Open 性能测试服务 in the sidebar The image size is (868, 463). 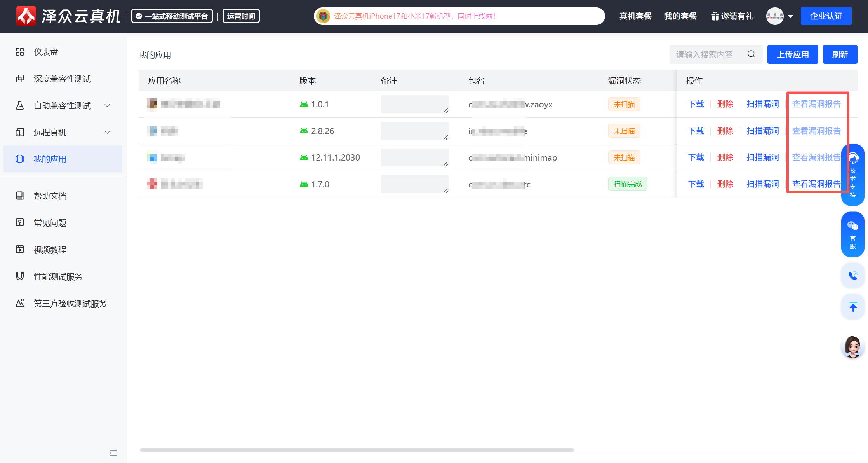[x=58, y=276]
